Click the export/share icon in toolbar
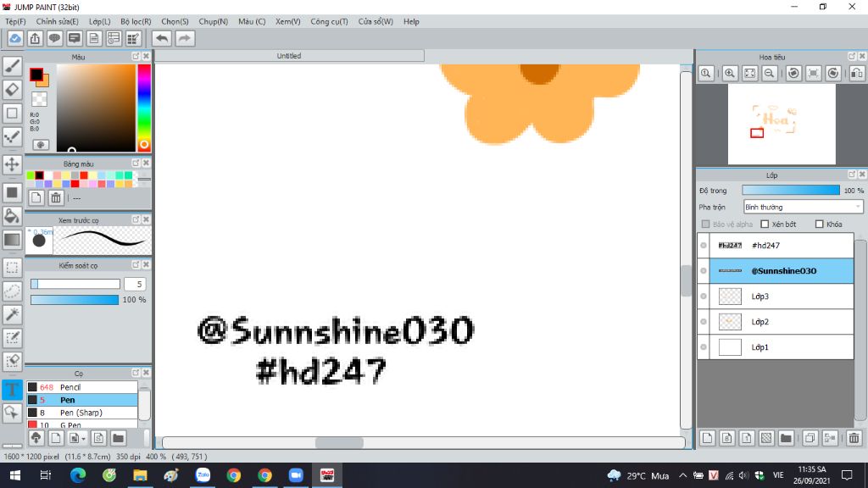Viewport: 868px width, 488px height. point(35,38)
